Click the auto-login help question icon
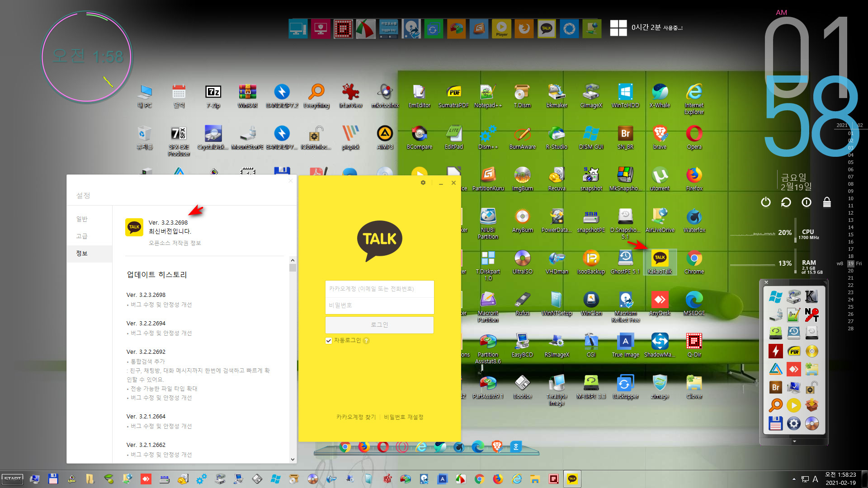868x488 pixels. (367, 341)
